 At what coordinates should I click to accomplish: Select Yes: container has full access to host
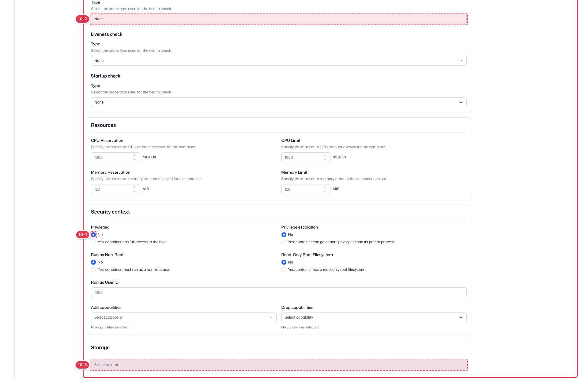93,242
